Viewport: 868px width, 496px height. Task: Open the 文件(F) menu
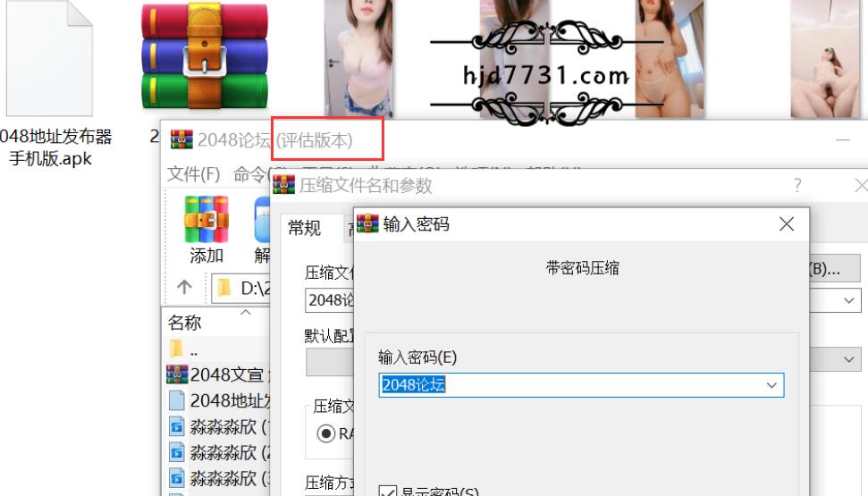193,173
